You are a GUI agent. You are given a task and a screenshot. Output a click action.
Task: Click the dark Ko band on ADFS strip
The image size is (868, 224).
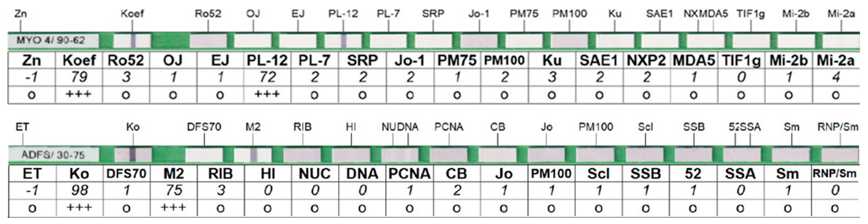pos(133,155)
